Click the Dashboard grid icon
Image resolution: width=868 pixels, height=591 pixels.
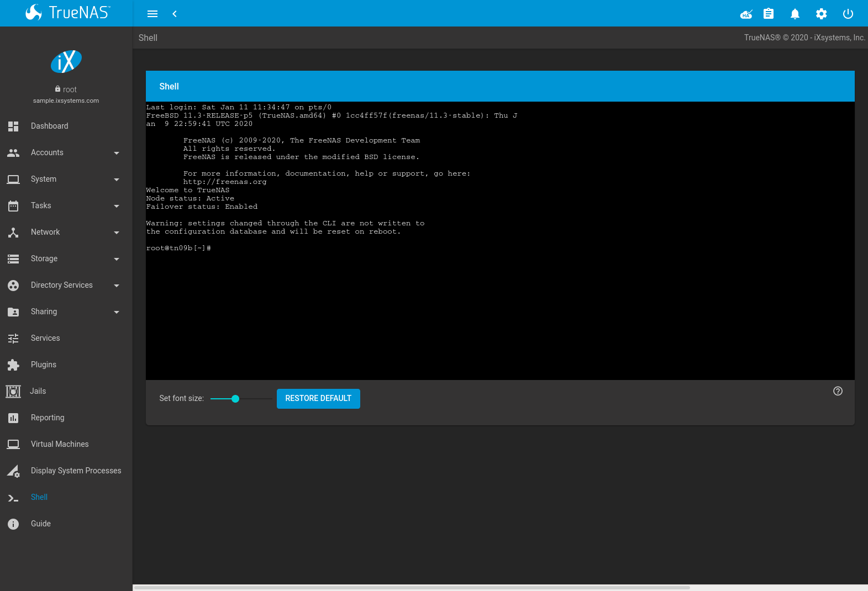[x=13, y=126]
